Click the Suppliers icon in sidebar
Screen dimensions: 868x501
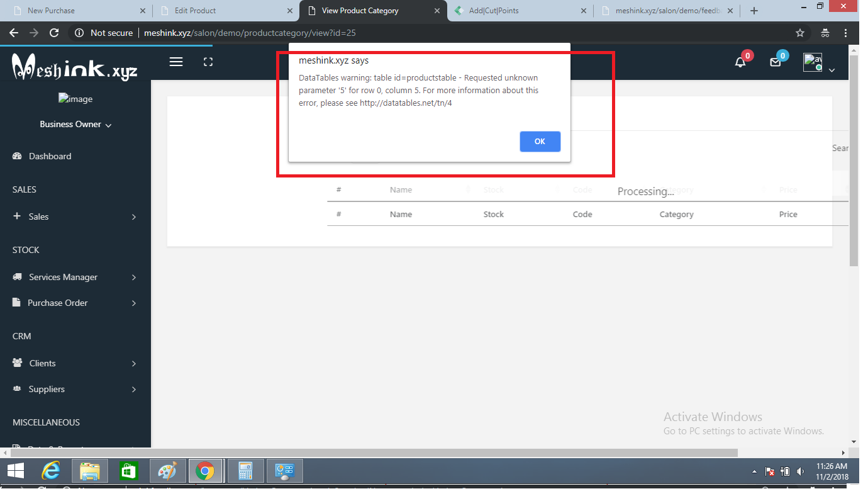18,389
